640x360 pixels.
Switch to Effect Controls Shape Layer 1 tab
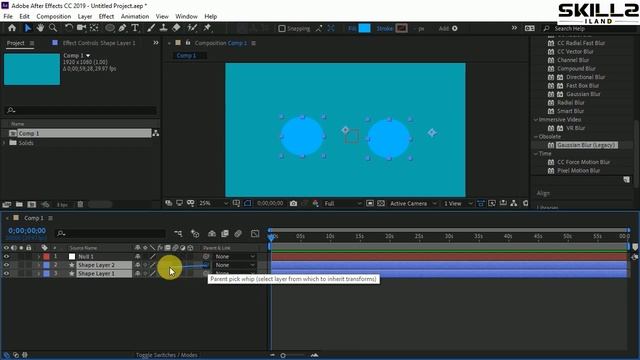coord(99,43)
